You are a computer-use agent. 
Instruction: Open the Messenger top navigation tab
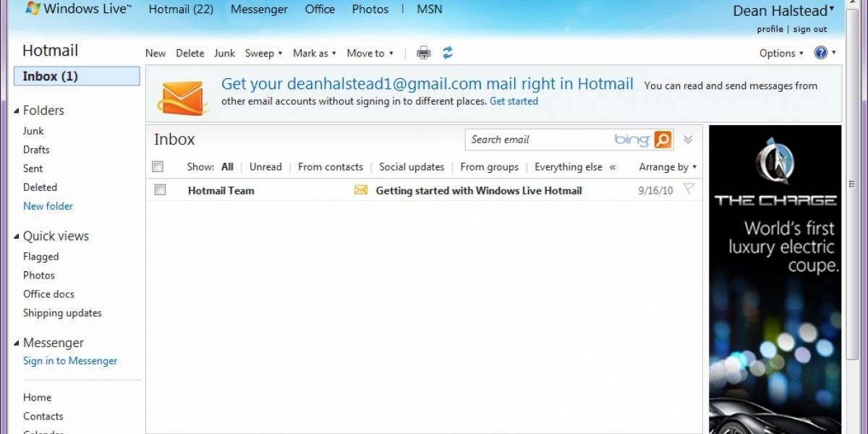(259, 9)
